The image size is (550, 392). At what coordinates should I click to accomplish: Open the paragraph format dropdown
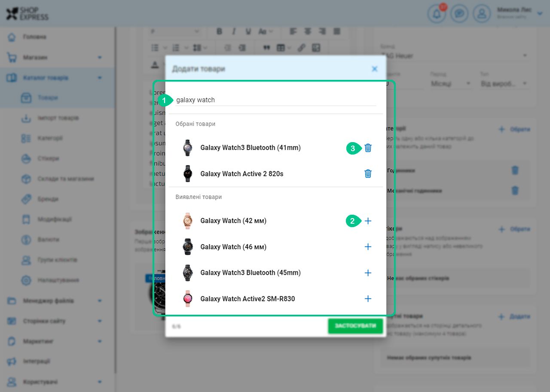pyautogui.click(x=176, y=31)
